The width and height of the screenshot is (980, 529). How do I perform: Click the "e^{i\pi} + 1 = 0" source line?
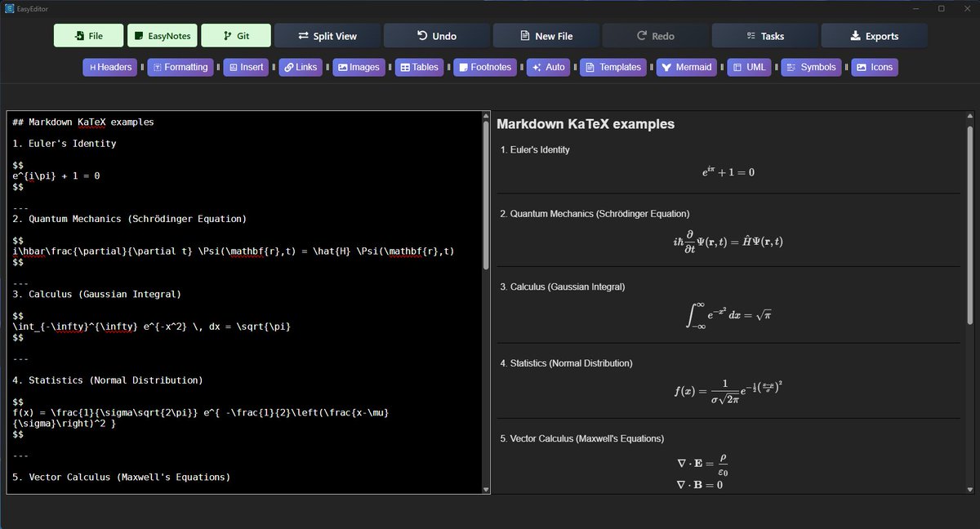pyautogui.click(x=56, y=176)
